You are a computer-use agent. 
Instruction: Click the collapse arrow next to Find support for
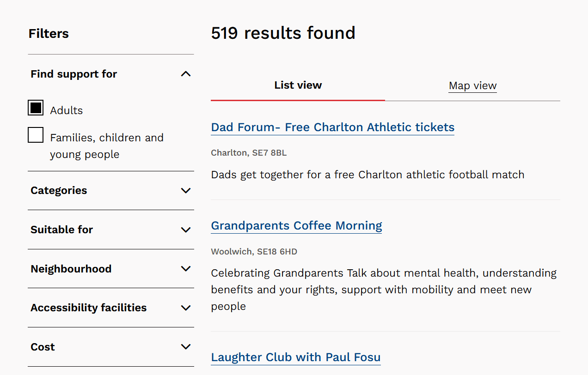coord(186,73)
